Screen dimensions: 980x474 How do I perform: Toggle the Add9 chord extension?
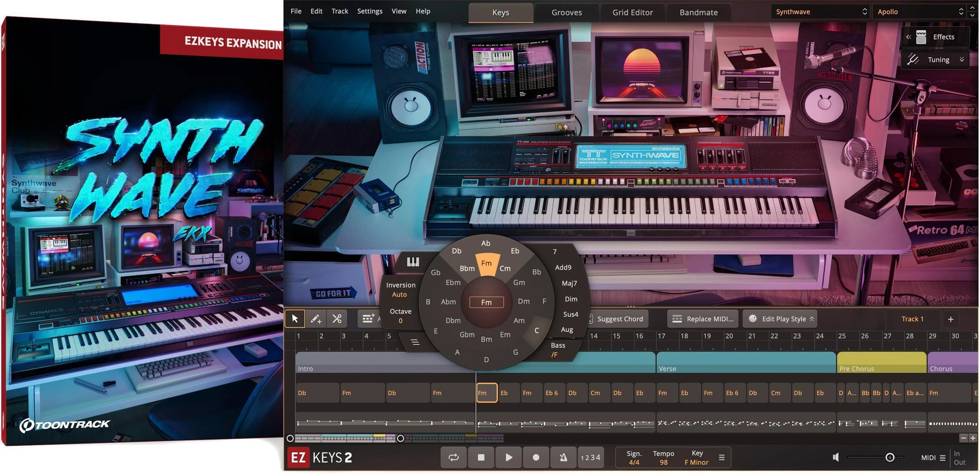(x=563, y=268)
